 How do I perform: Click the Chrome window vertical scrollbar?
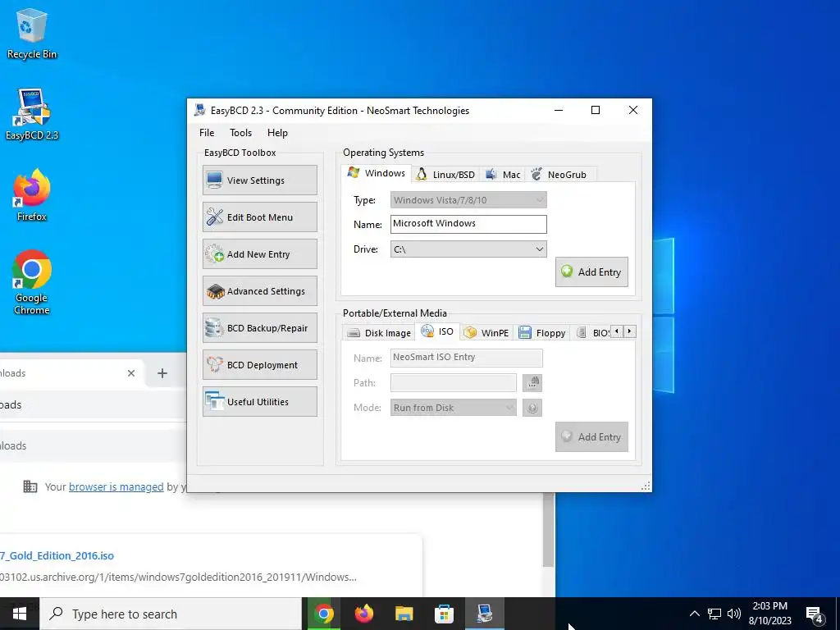pos(548,531)
